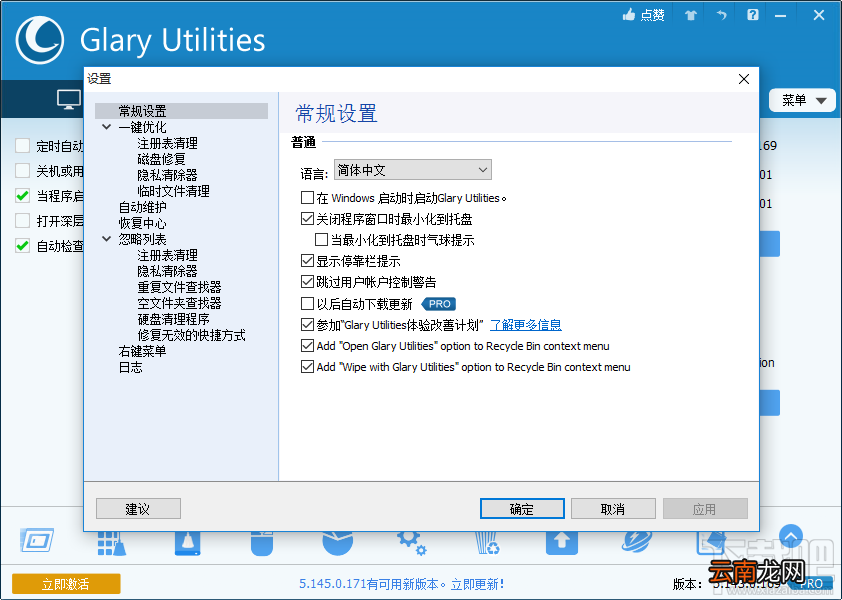
Task: Select 空文件夹查找器 in settings tree
Action: [x=179, y=303]
